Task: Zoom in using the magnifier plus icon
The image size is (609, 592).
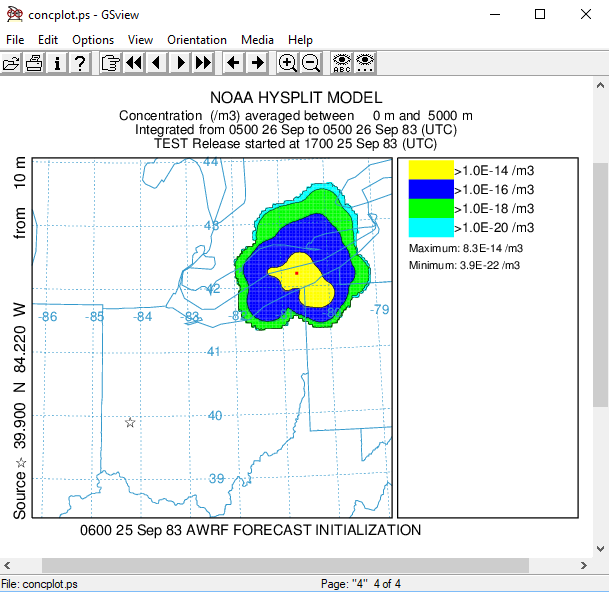Action: pyautogui.click(x=287, y=63)
